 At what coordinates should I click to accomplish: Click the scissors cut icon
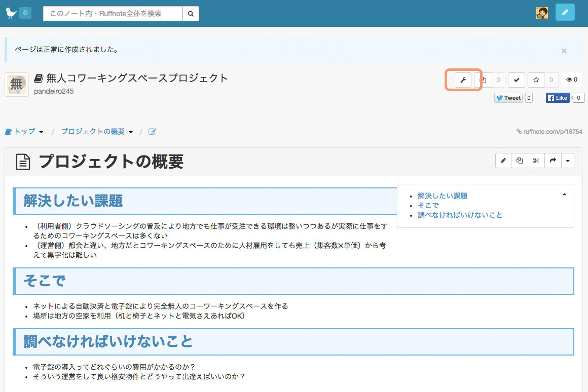[x=536, y=161]
